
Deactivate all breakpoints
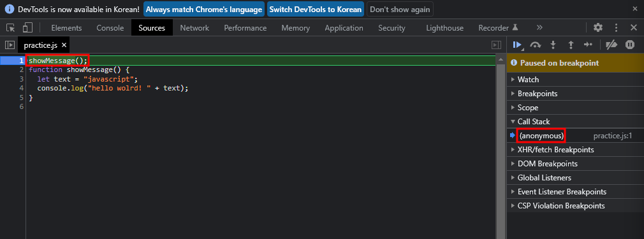tap(612, 45)
